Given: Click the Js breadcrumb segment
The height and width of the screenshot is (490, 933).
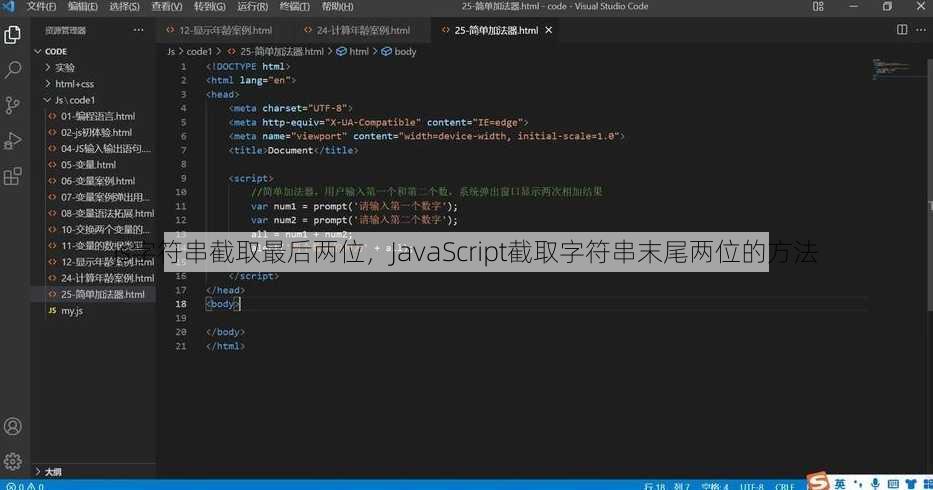Looking at the screenshot, I should click(171, 52).
